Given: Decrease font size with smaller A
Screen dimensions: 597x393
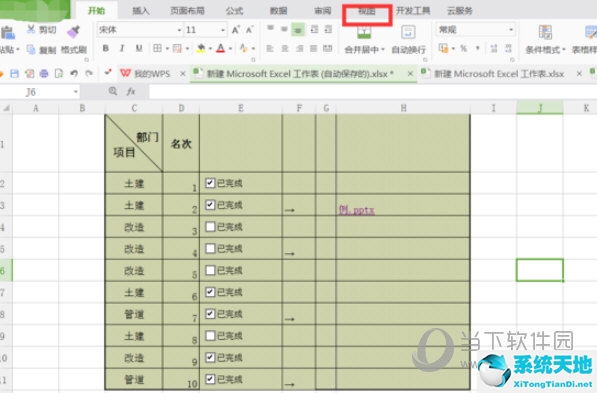Looking at the screenshot, I should tap(249, 30).
